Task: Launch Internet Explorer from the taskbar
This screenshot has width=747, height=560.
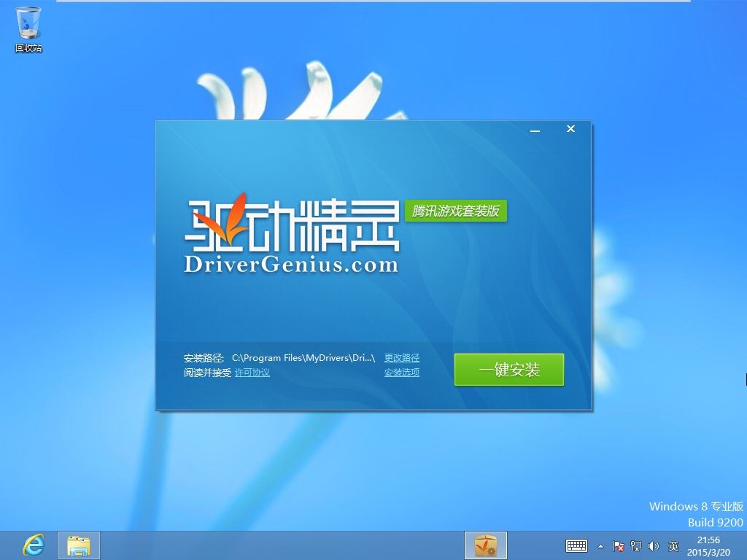Action: [34, 545]
